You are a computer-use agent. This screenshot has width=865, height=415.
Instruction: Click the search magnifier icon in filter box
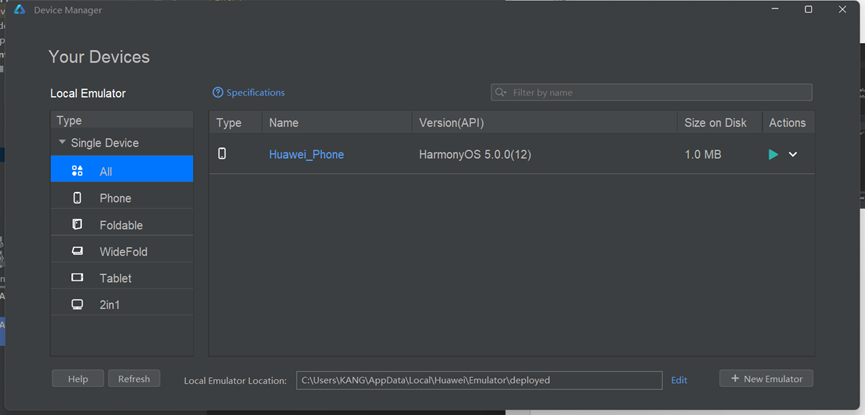pos(500,92)
